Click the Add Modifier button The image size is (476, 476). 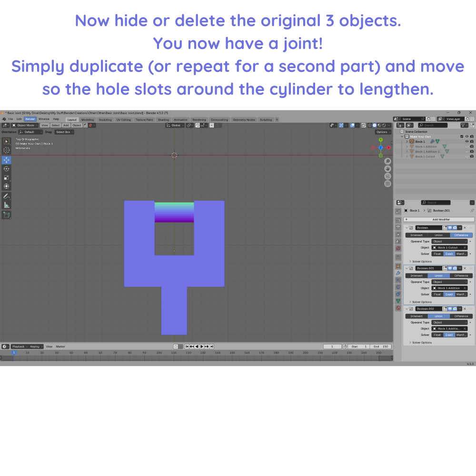[x=439, y=219]
